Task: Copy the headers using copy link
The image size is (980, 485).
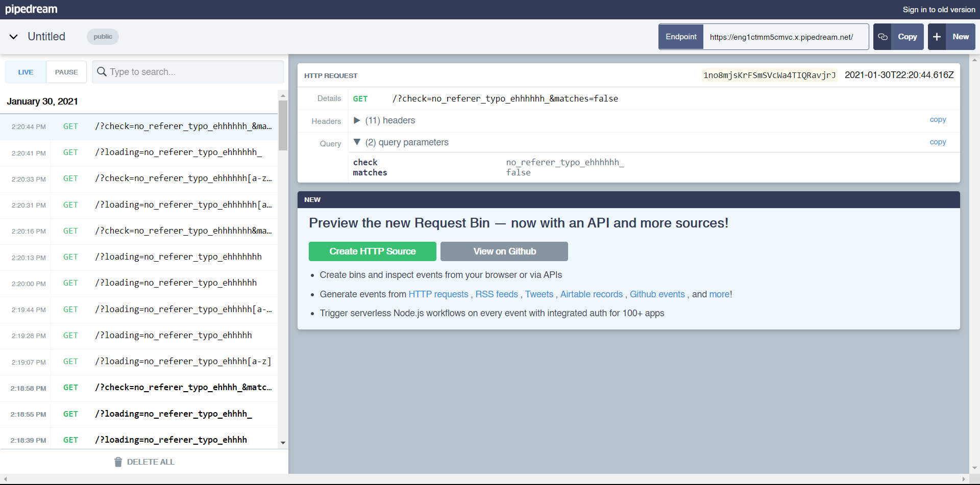Action: (x=937, y=119)
